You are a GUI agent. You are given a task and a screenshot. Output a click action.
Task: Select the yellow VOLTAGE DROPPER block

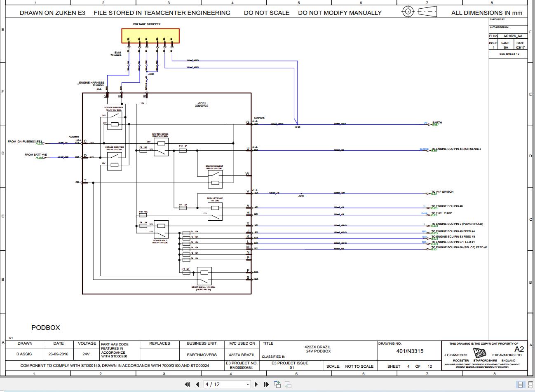point(150,35)
